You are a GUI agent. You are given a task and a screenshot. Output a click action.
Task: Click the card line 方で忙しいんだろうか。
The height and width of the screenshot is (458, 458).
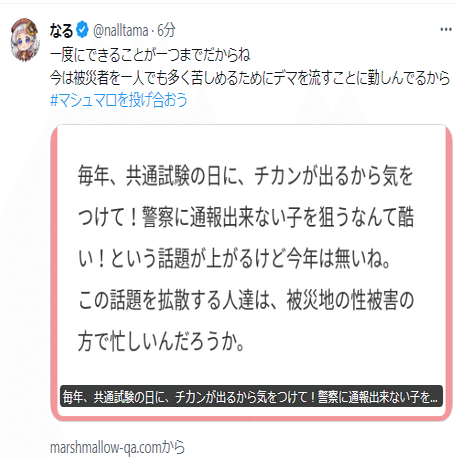pyautogui.click(x=162, y=341)
